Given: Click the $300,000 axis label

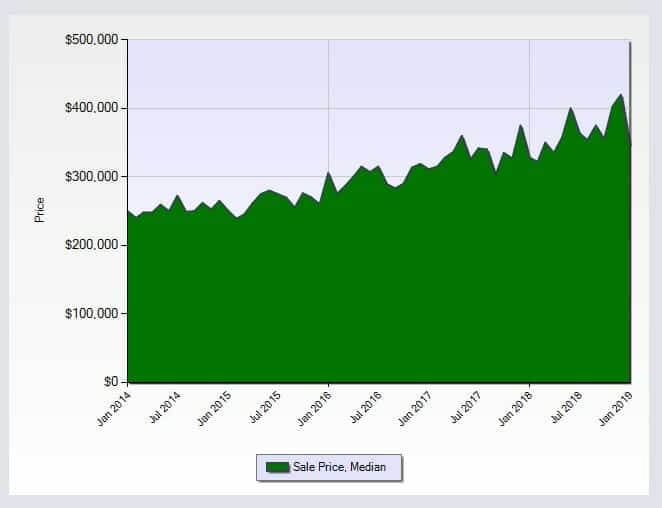Looking at the screenshot, I should coord(91,177).
